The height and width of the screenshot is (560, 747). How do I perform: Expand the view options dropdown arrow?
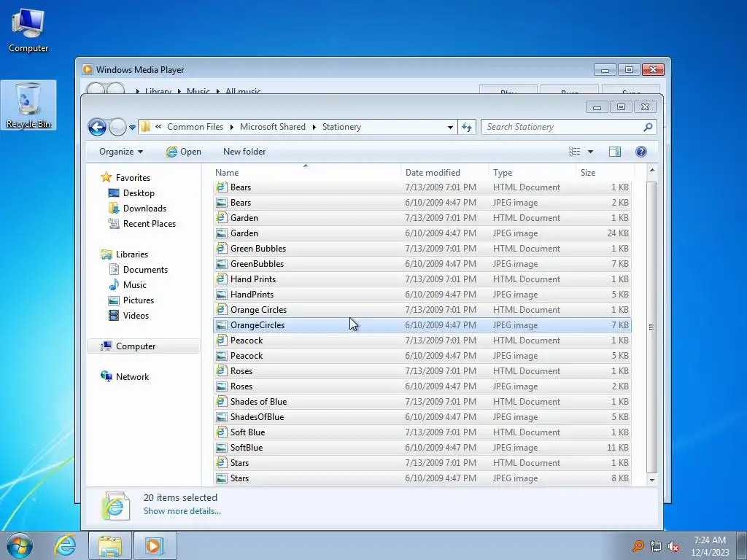tap(590, 152)
